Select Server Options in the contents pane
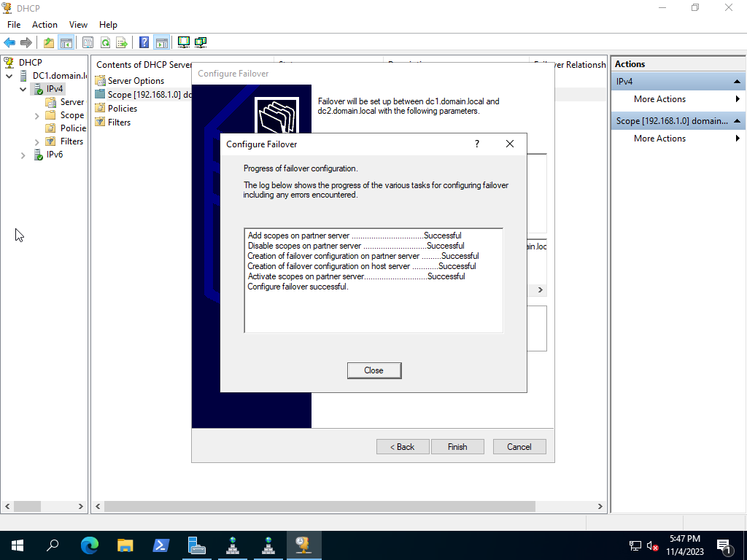This screenshot has width=747, height=560. coord(134,80)
